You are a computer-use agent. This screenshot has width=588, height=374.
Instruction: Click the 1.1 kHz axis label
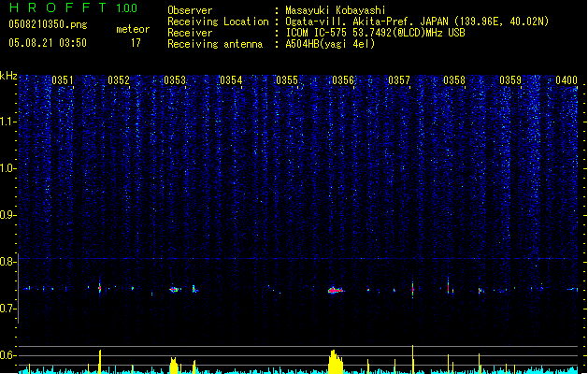tap(8, 122)
